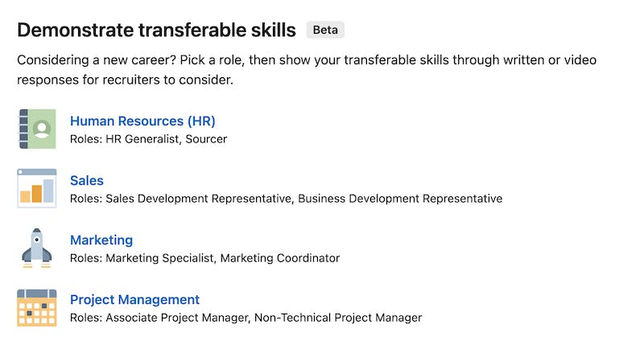Open the Sales category link
Viewport: 644px width, 353px height.
[x=87, y=181]
